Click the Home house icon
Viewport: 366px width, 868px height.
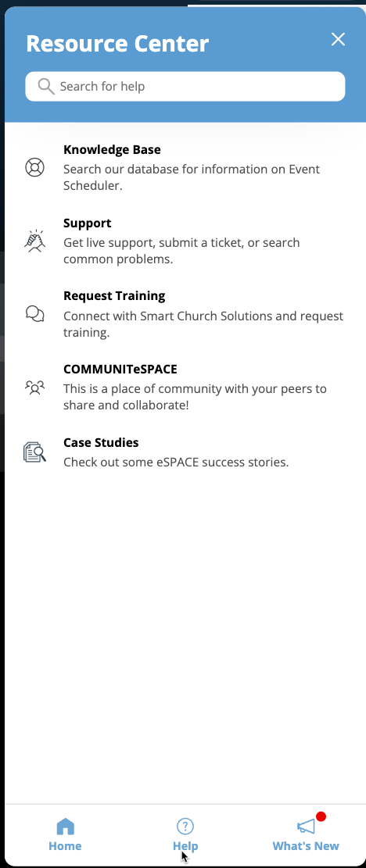(x=66, y=827)
